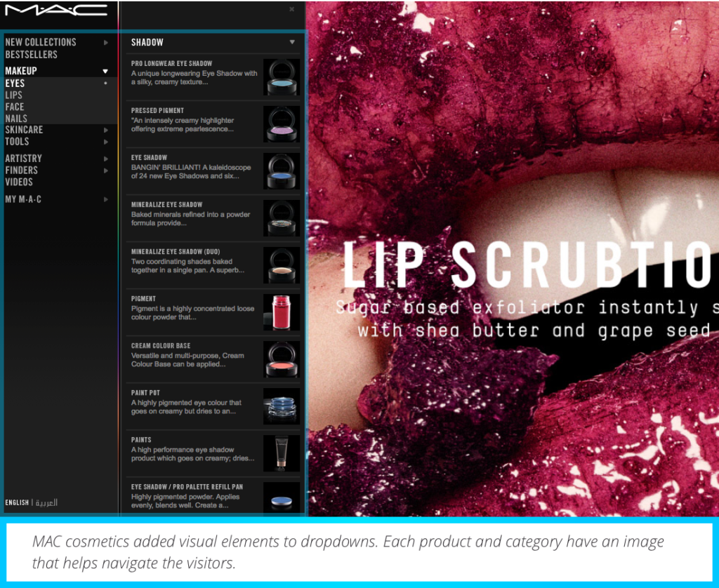This screenshot has height=588, width=719.
Task: Click 'Pigment is a highly concentrated' description
Action: pos(192,313)
